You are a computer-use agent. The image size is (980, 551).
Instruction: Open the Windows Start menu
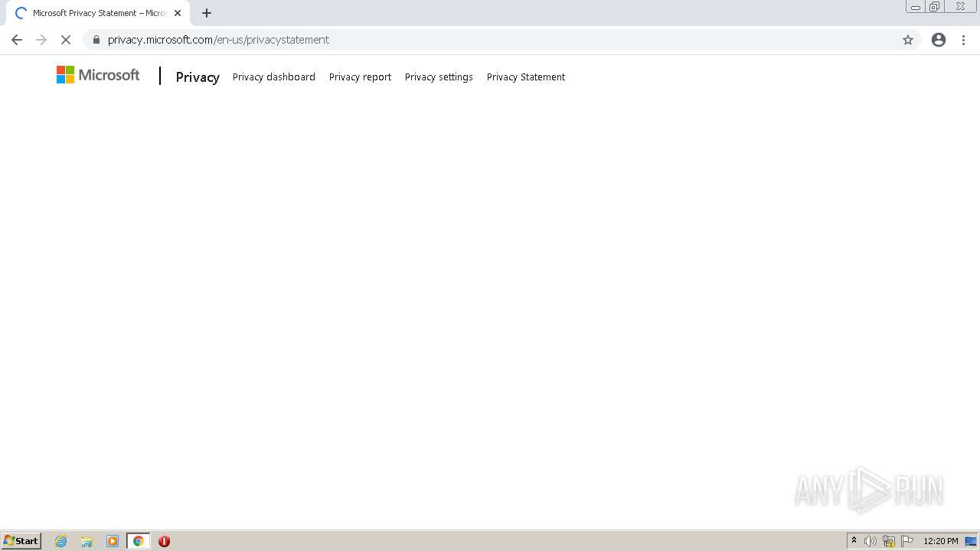tap(21, 541)
